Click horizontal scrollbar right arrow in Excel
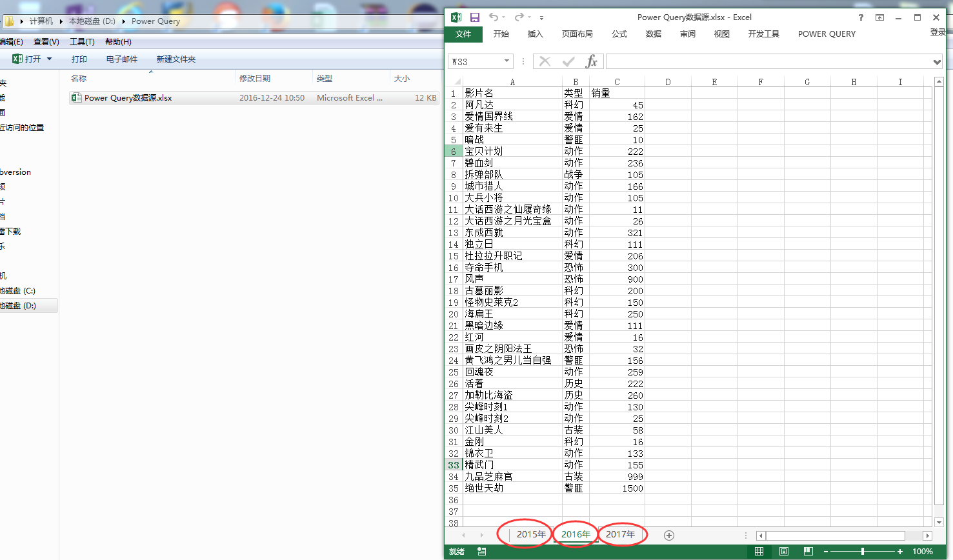The height and width of the screenshot is (560, 953). tap(927, 535)
